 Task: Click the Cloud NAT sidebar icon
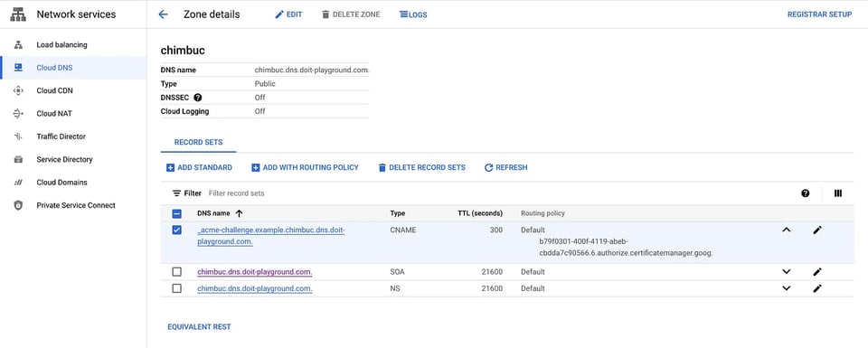(18, 113)
